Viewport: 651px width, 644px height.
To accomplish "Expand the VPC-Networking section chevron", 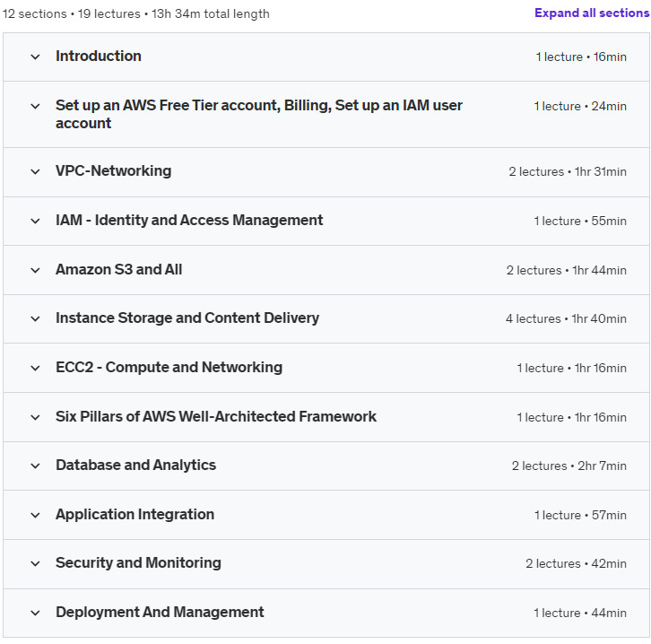I will (x=35, y=171).
